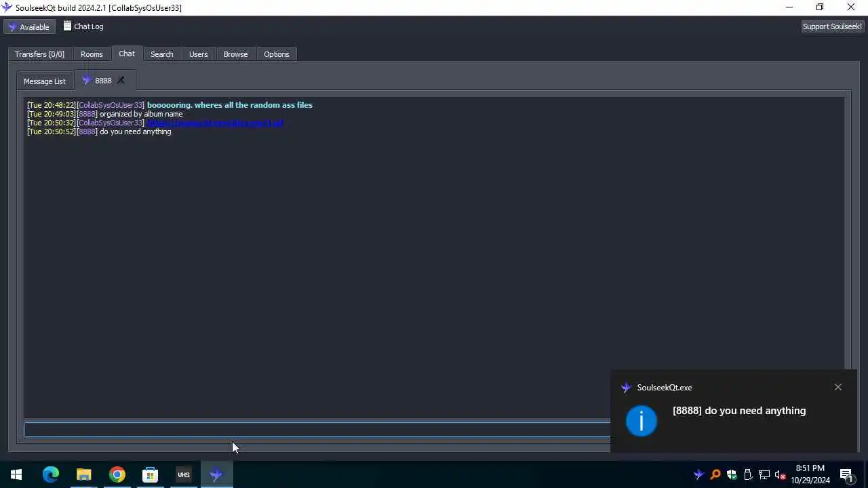The image size is (868, 488).
Task: Restore down the SoulseekQt window
Action: coord(820,7)
